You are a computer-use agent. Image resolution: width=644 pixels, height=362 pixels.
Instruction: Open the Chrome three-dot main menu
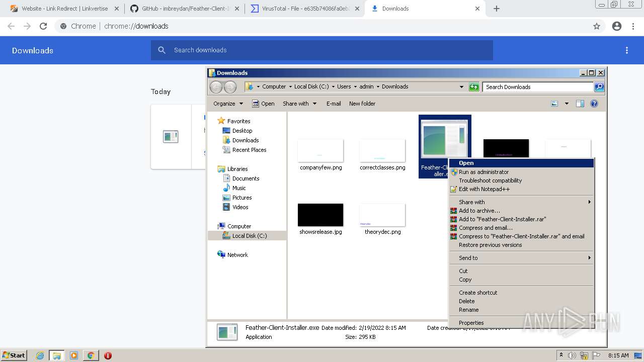tap(633, 26)
